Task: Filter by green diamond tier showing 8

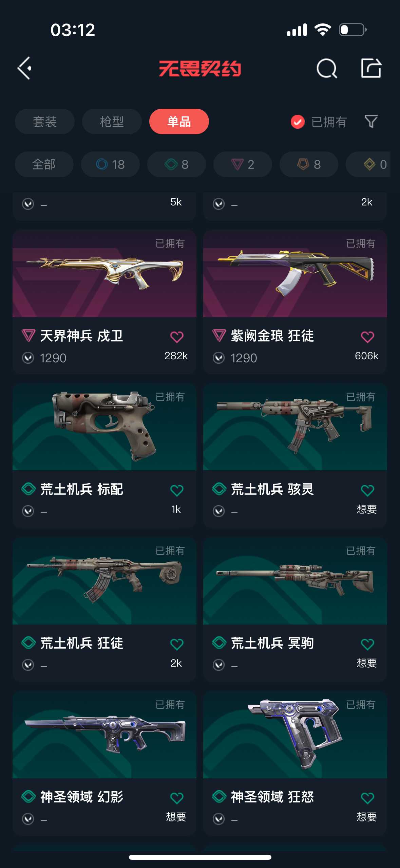Action: click(176, 164)
